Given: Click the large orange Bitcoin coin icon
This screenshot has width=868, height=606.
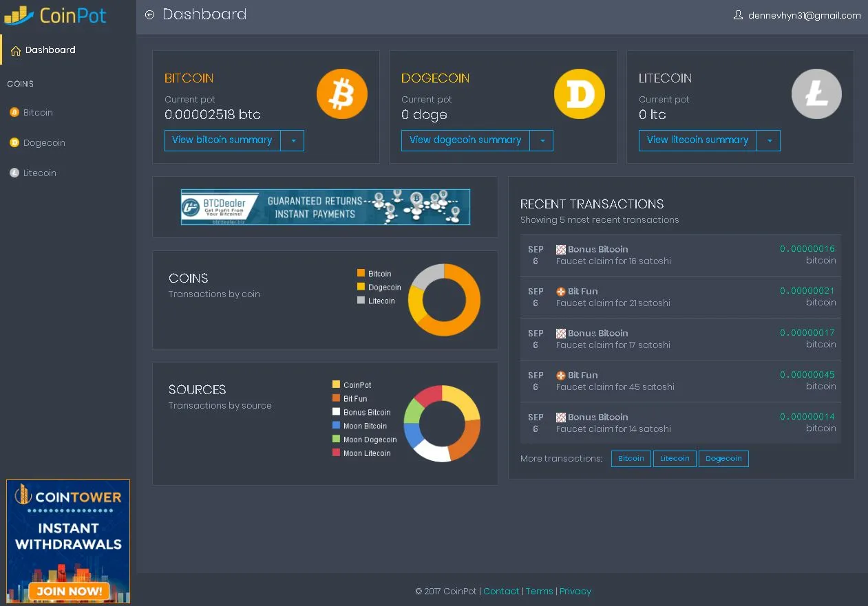Looking at the screenshot, I should click(x=342, y=94).
